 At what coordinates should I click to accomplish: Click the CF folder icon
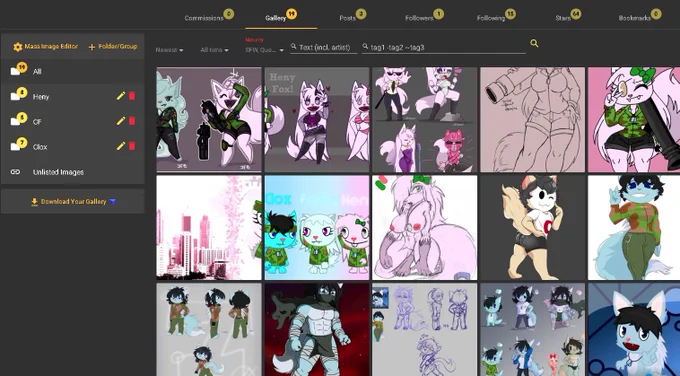pyautogui.click(x=18, y=120)
